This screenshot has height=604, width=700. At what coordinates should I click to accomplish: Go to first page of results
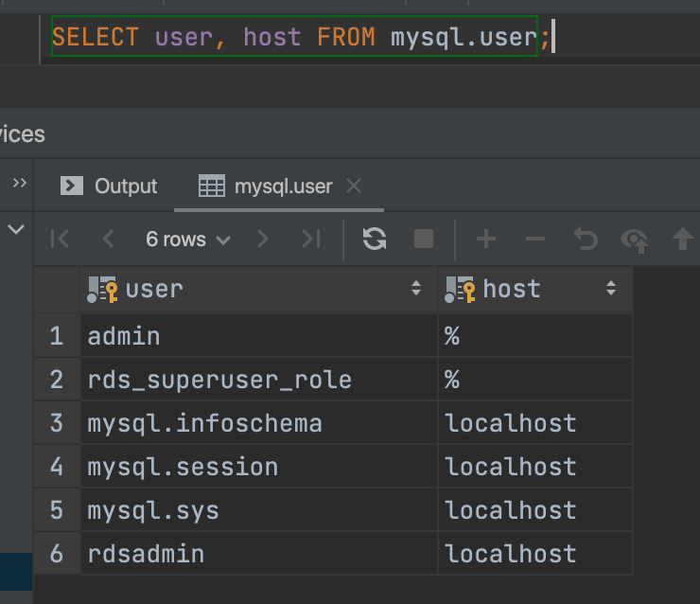[60, 240]
